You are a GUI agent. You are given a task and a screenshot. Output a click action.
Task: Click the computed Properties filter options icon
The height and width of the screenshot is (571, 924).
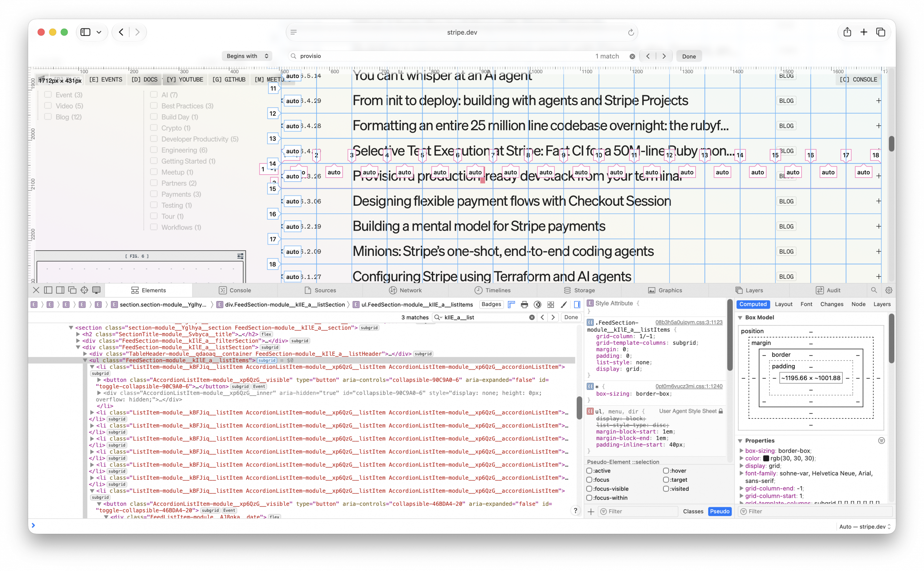(x=881, y=441)
